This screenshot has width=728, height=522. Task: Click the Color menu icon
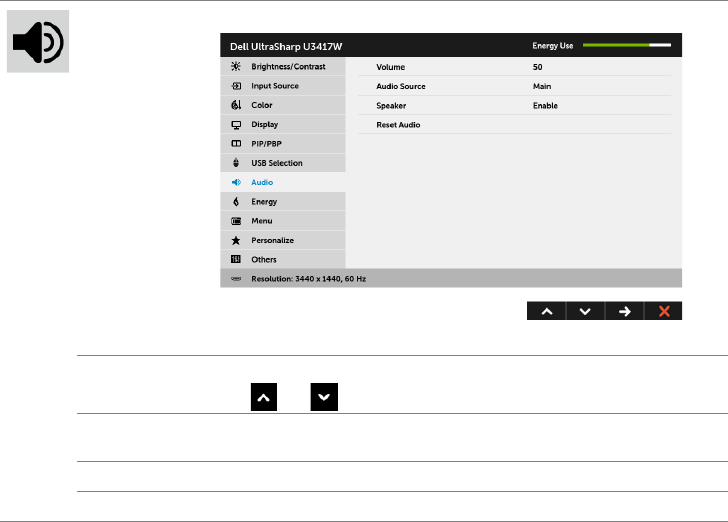[236, 105]
